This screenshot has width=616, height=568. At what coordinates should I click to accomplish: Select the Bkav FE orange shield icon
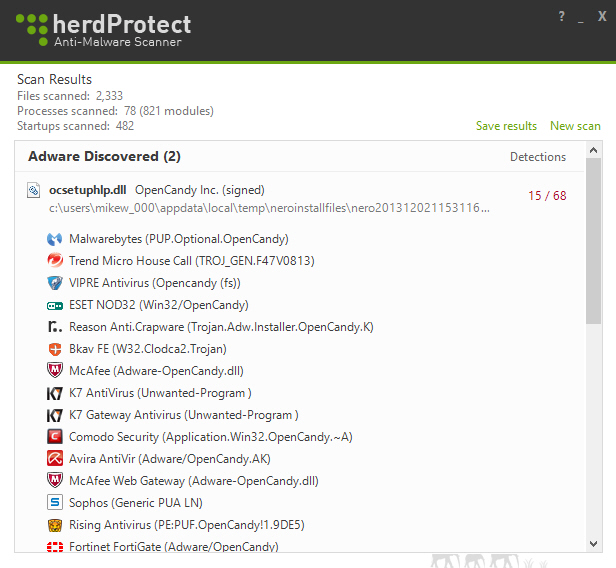[x=55, y=349]
